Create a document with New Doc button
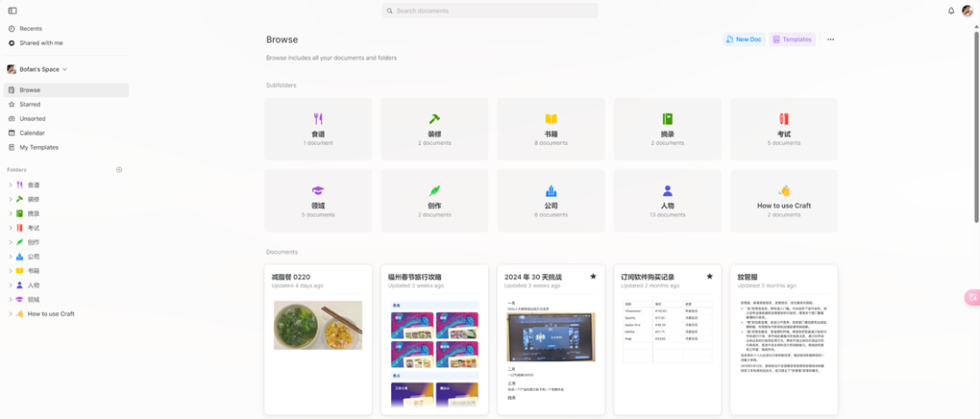The height and width of the screenshot is (419, 980). pyautogui.click(x=743, y=40)
